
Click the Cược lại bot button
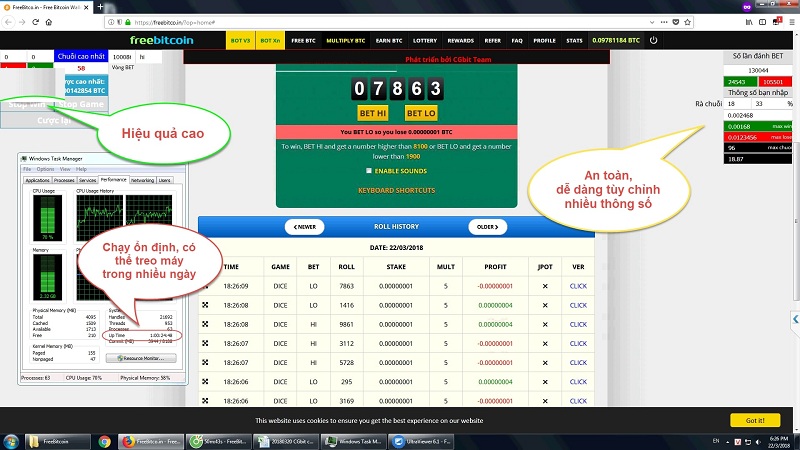coord(54,120)
